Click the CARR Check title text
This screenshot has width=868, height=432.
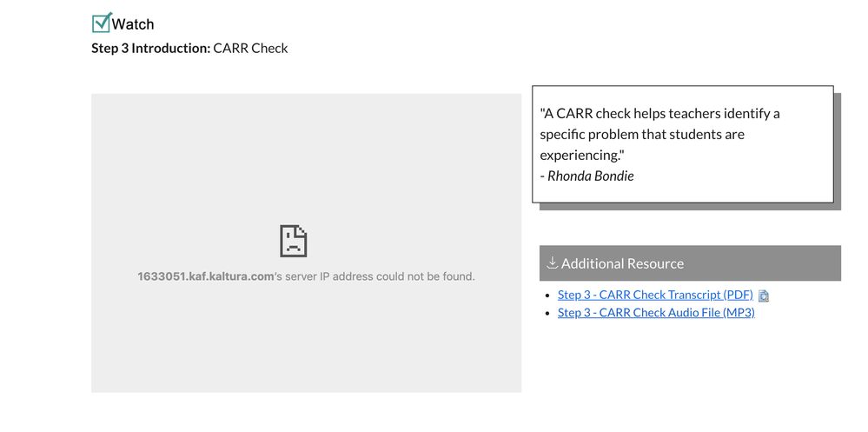pyautogui.click(x=251, y=48)
